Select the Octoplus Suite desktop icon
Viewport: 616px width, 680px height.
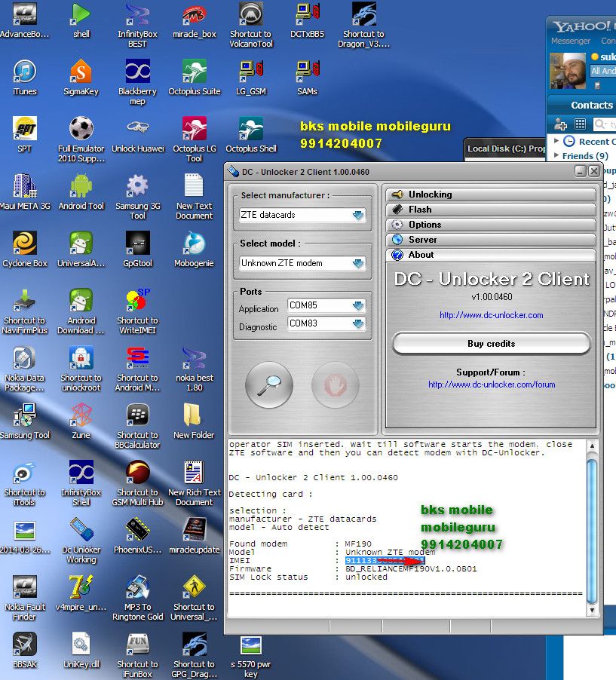click(x=195, y=77)
